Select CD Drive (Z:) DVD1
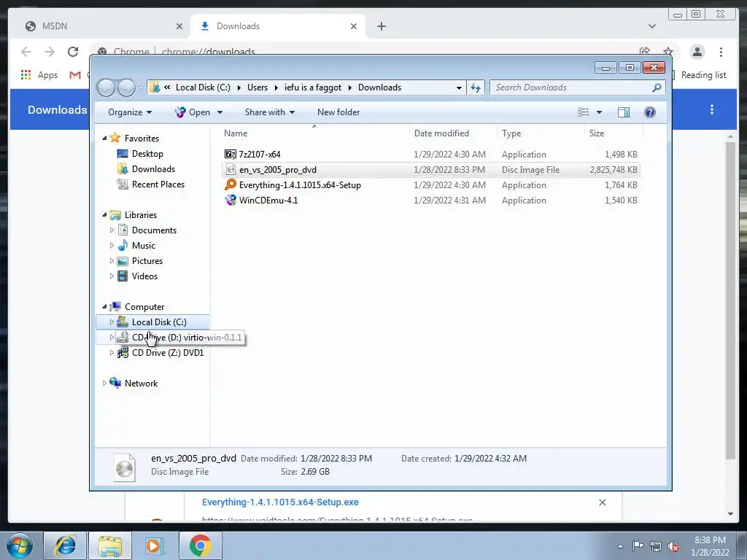This screenshot has height=560, width=747. coord(168,352)
